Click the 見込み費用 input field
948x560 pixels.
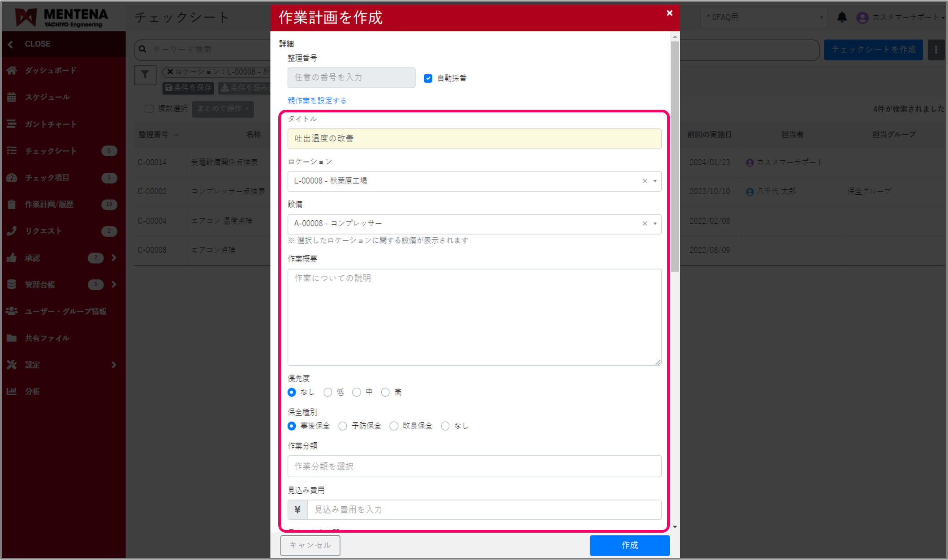click(x=484, y=510)
